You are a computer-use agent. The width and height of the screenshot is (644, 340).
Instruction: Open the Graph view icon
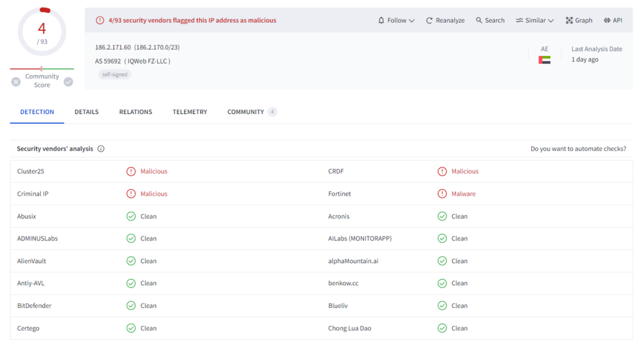[569, 20]
